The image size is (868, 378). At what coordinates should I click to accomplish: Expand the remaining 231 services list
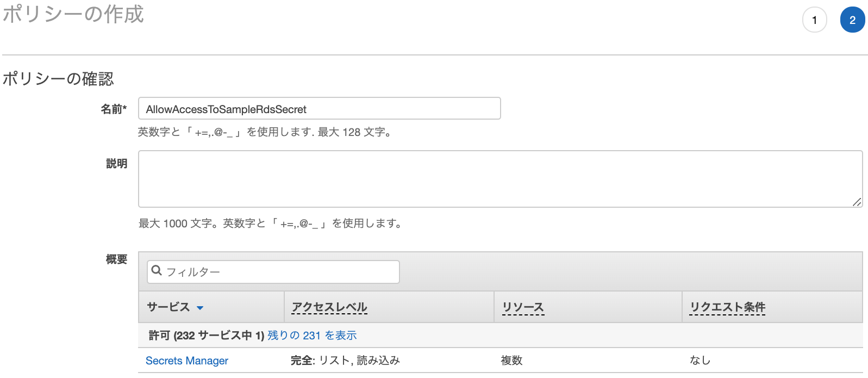[x=311, y=336]
